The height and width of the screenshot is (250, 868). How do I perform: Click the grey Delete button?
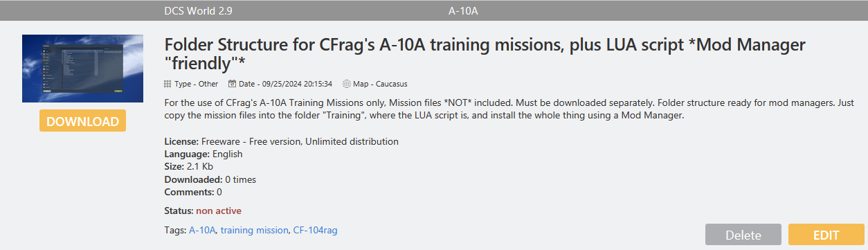(x=743, y=235)
